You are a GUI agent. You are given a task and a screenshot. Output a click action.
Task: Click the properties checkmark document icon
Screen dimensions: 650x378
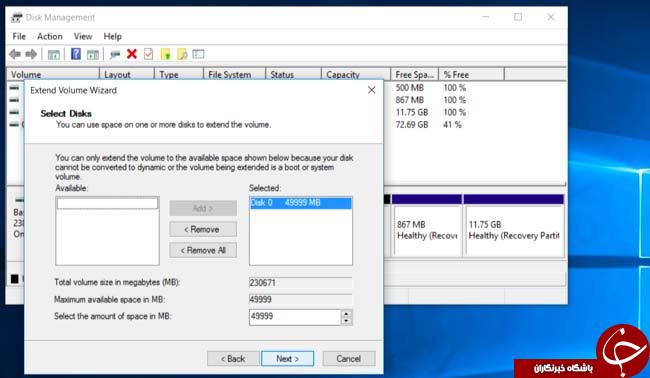coord(148,54)
